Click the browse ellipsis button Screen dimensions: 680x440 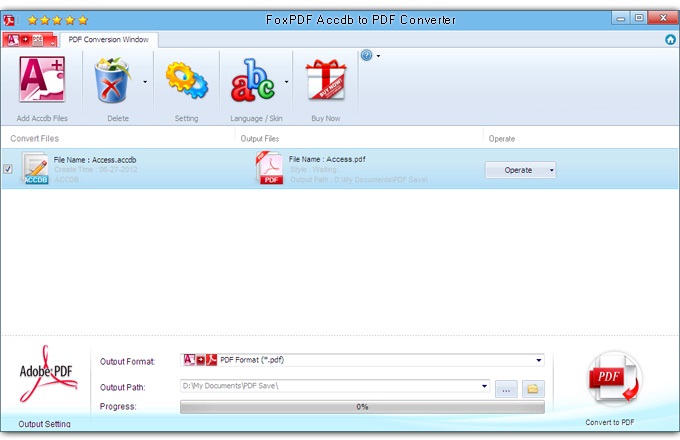(506, 389)
